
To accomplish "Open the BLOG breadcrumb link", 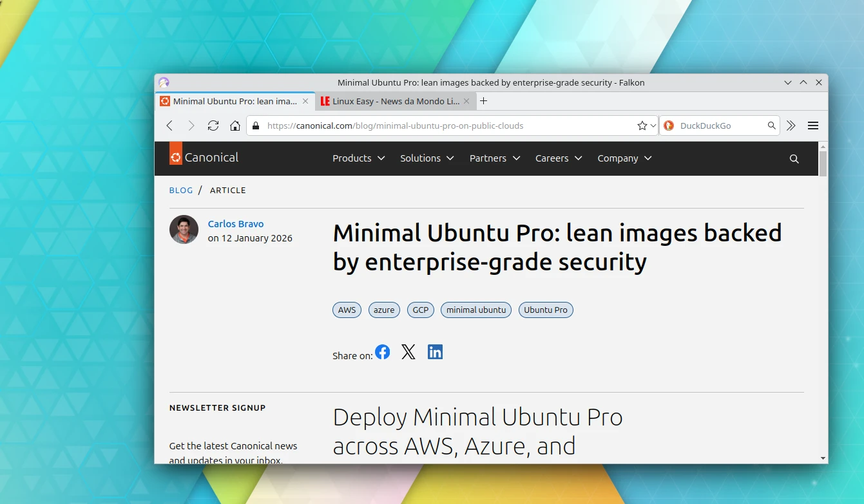I will [181, 190].
